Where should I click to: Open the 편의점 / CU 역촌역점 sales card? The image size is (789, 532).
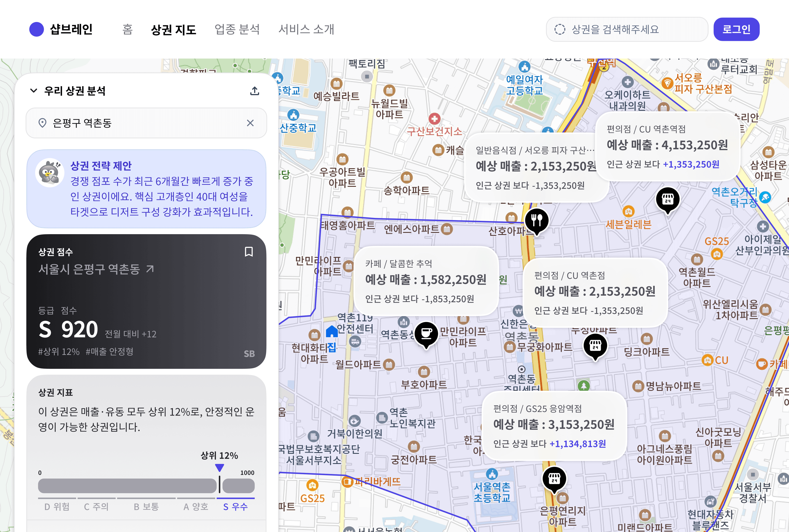click(x=668, y=146)
